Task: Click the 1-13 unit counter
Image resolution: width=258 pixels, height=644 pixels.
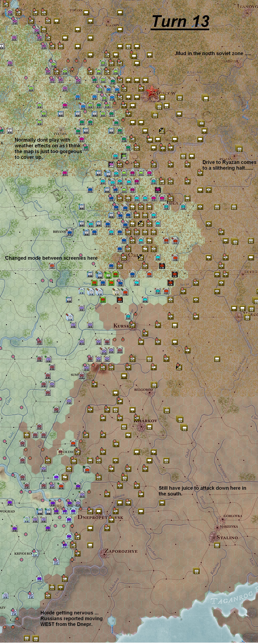Action: [x=39, y=579]
